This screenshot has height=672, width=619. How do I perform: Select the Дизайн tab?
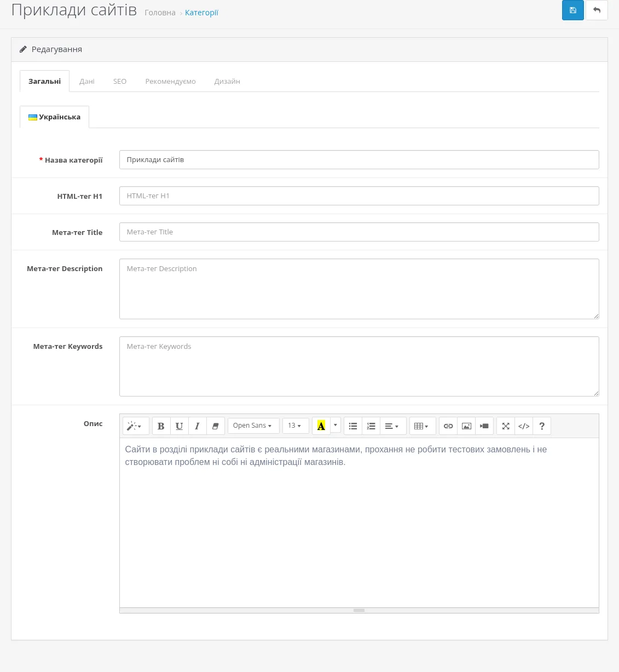tap(227, 81)
